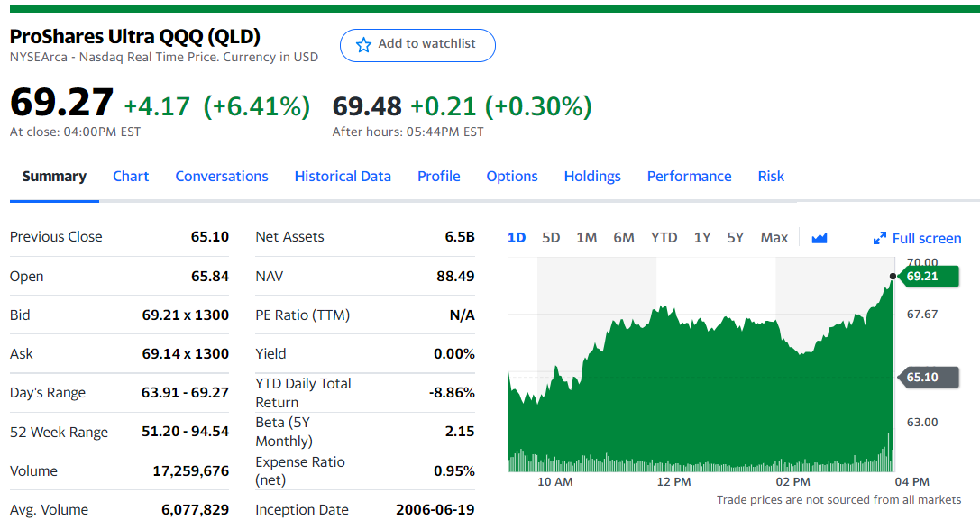This screenshot has height=529, width=980.
Task: Select the YTD chart range
Action: coord(664,238)
